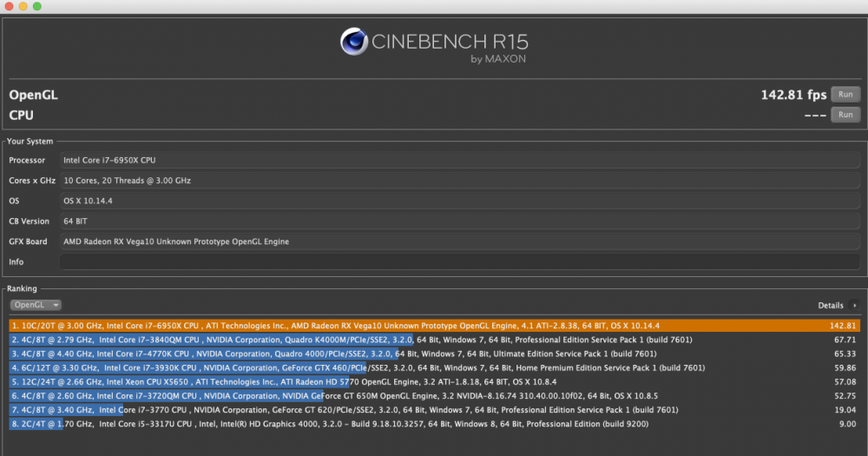Expand Details arrow in Ranking
Screen dimensions: 868x456
coord(854,305)
